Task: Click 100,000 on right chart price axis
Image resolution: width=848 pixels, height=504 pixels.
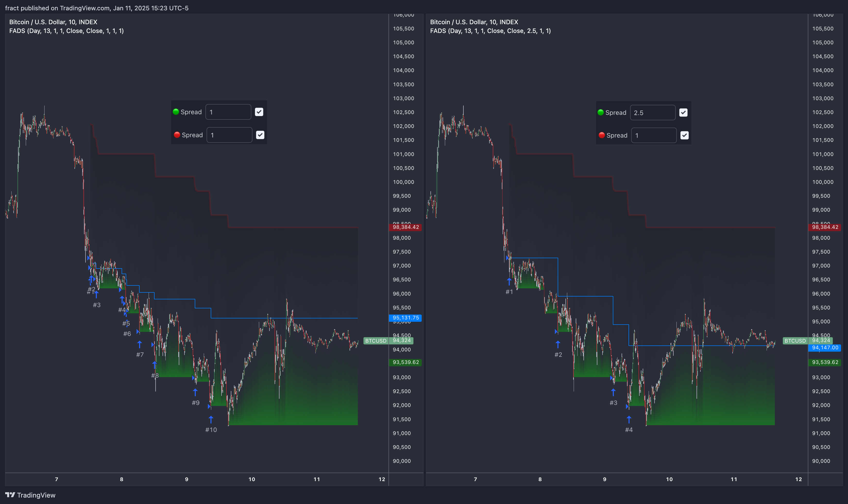Action: pos(823,182)
